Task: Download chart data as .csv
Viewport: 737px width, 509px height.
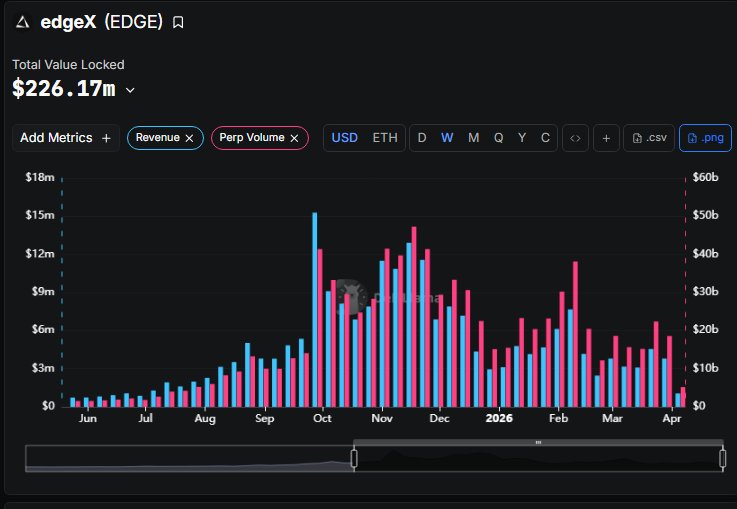Action: pyautogui.click(x=649, y=138)
